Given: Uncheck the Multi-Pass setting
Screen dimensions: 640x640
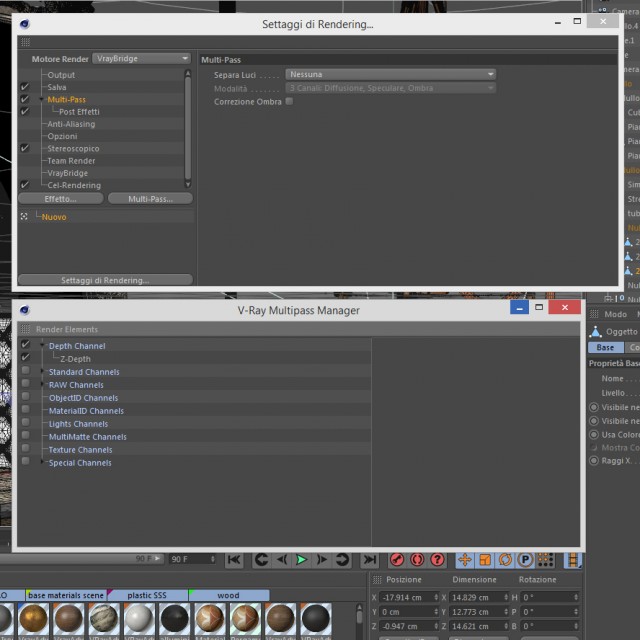Looking at the screenshot, I should click(25, 99).
